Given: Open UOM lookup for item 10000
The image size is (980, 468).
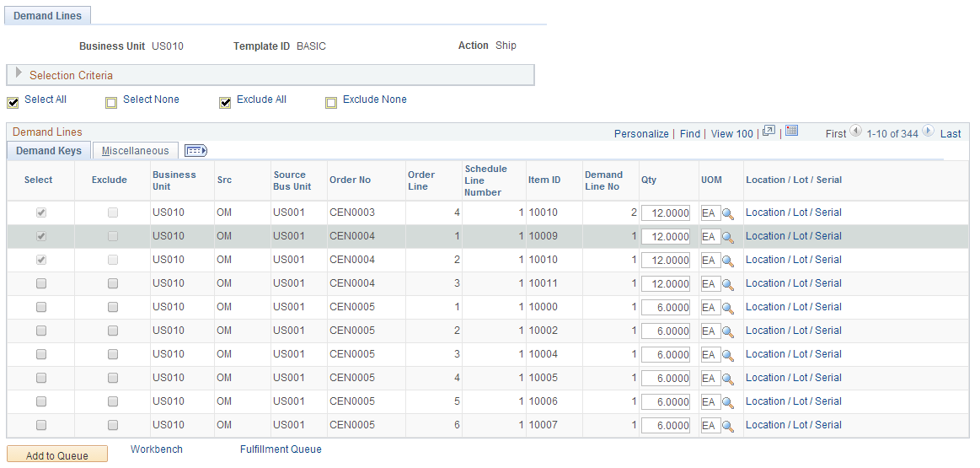Looking at the screenshot, I should [727, 308].
